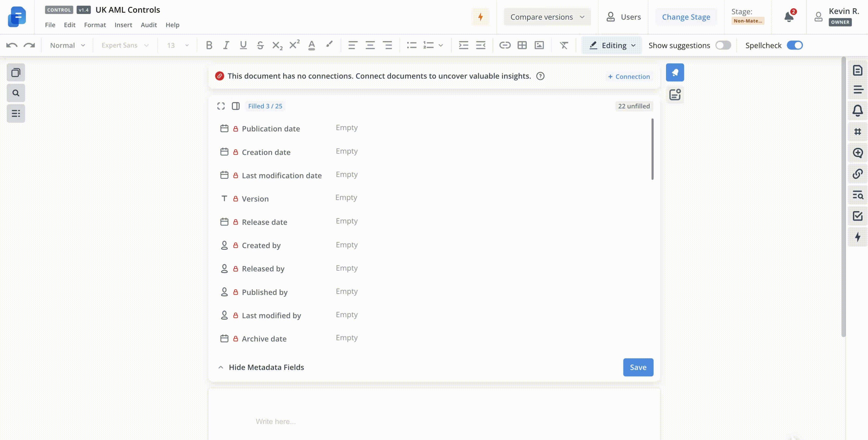The width and height of the screenshot is (868, 440).
Task: Open the Compare versions dropdown
Action: pyautogui.click(x=547, y=17)
